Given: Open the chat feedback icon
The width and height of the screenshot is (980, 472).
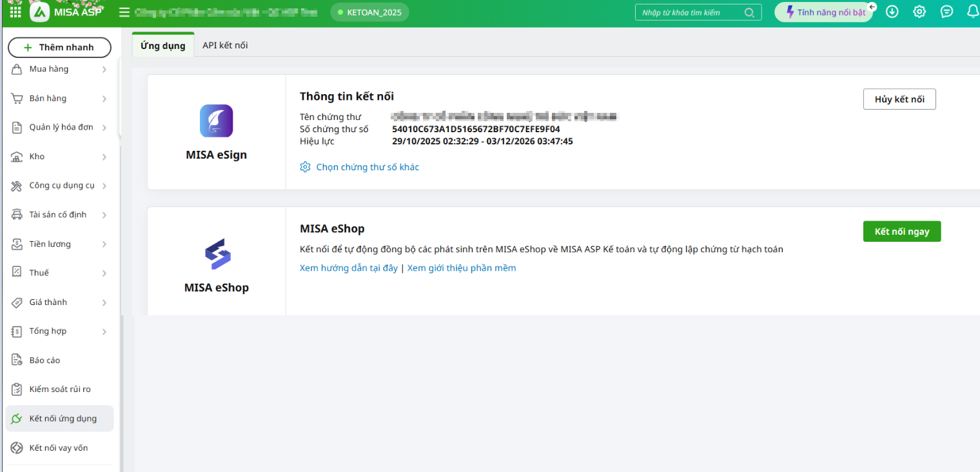Looking at the screenshot, I should click(946, 12).
